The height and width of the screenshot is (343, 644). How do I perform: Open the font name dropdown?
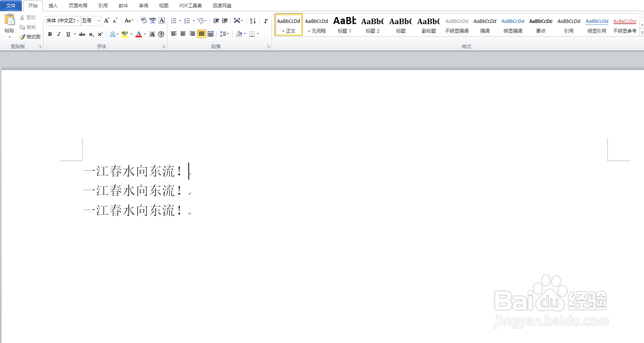(78, 21)
